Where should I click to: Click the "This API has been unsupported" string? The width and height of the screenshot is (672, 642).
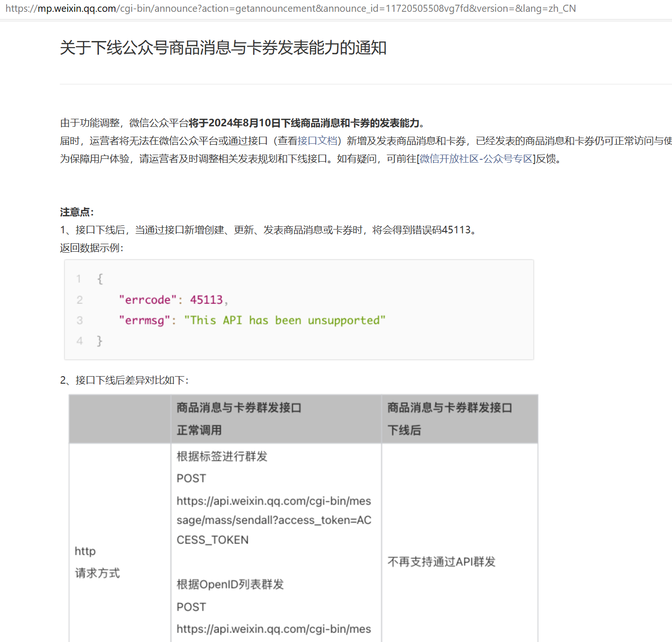point(285,321)
